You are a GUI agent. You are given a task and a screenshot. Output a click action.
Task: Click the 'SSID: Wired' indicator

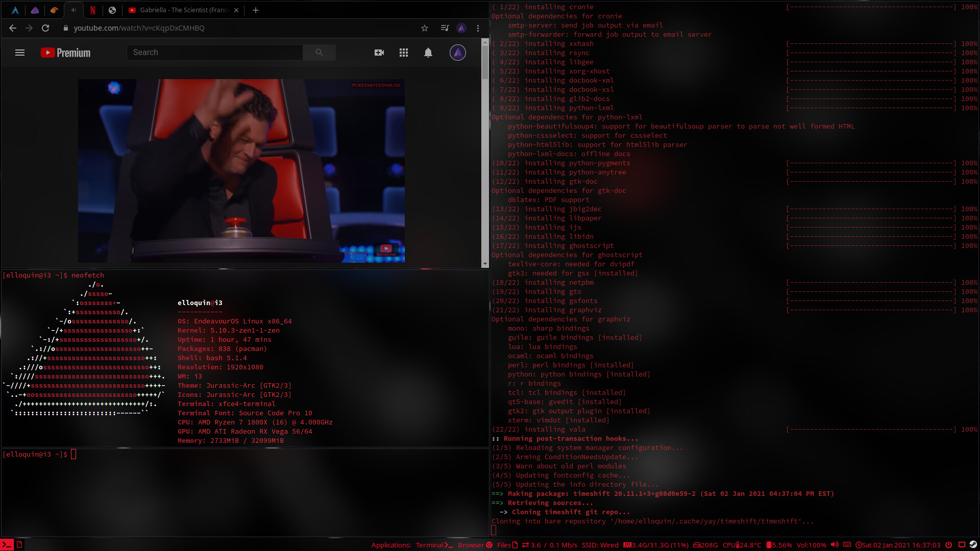(600, 545)
